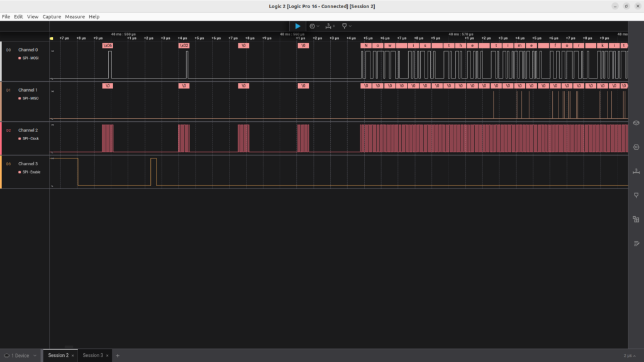The image size is (644, 362).
Task: Open Timing Markers panel in right sidebar
Action: pos(636,195)
